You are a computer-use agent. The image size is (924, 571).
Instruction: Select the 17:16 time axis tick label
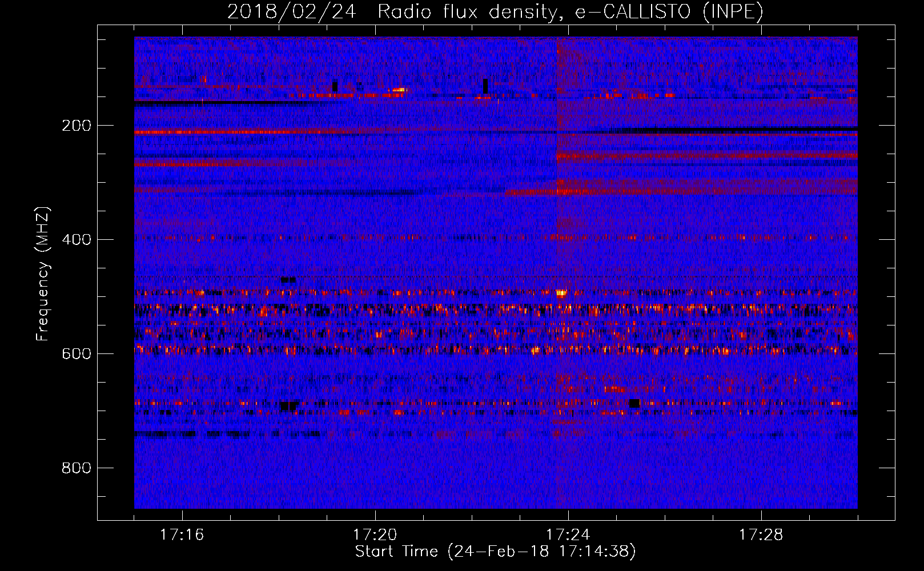click(182, 535)
